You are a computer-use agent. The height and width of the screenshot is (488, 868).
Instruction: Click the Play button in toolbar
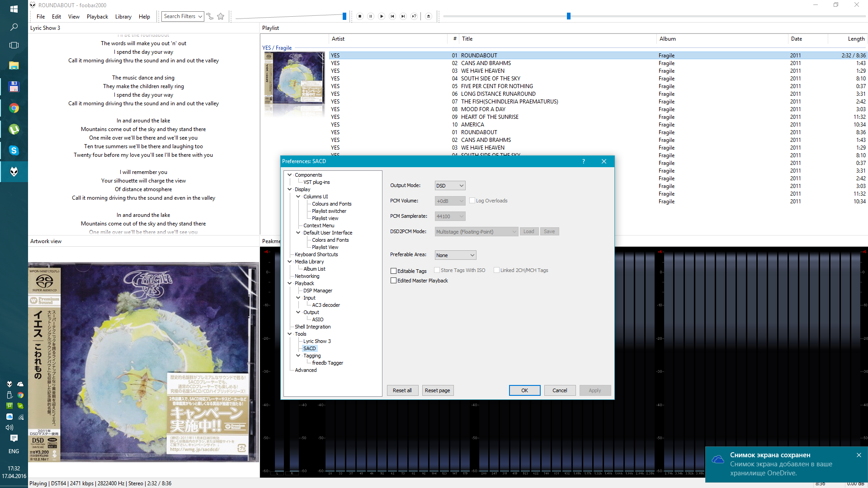pos(382,16)
